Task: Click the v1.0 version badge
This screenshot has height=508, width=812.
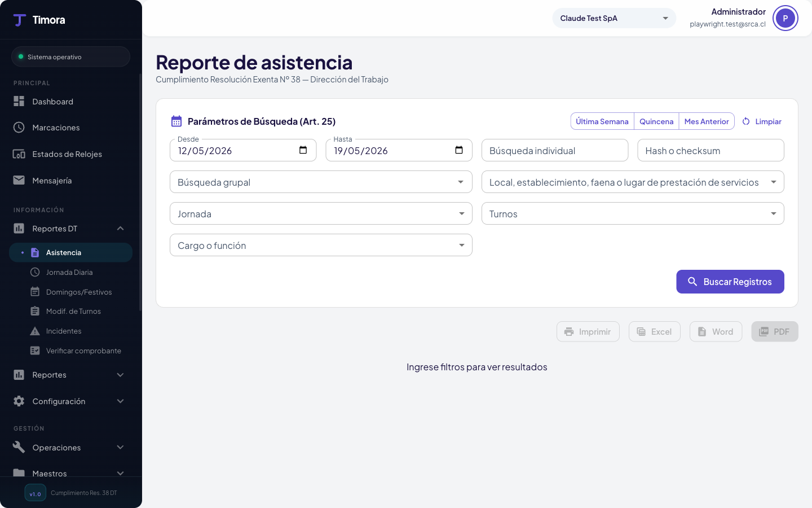Action: coord(35,493)
